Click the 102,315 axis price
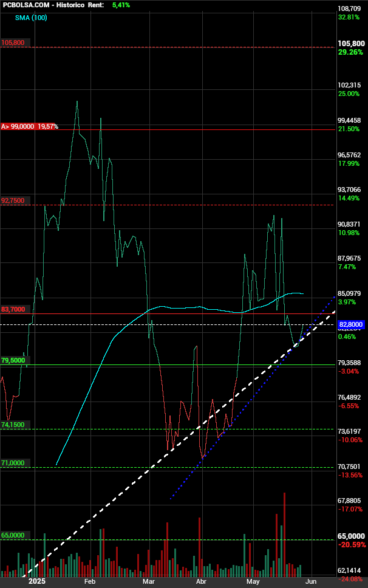This screenshot has height=588, width=368. tap(349, 86)
